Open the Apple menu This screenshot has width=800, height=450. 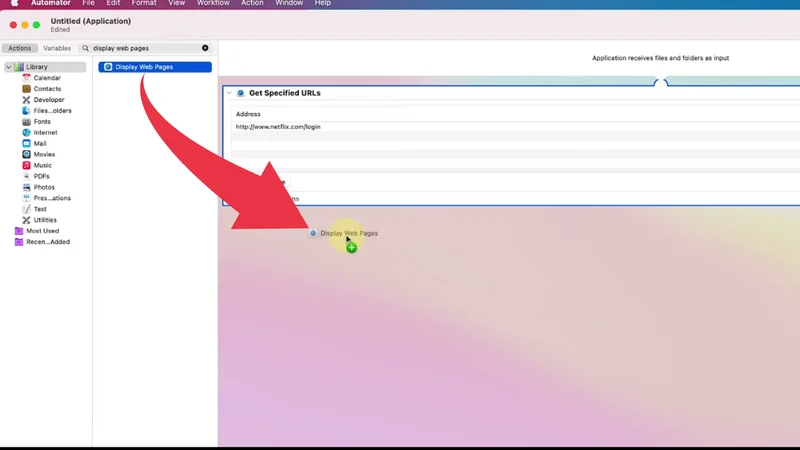tap(14, 3)
